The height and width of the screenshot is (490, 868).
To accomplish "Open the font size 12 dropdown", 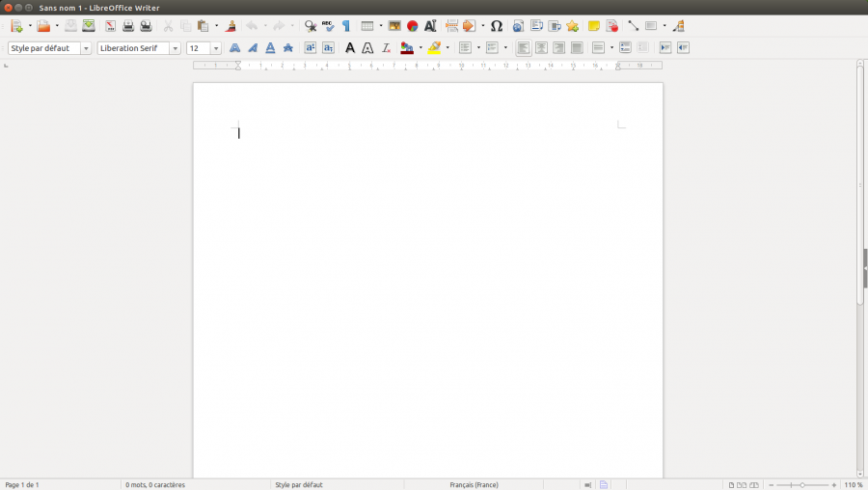I will click(x=216, y=48).
